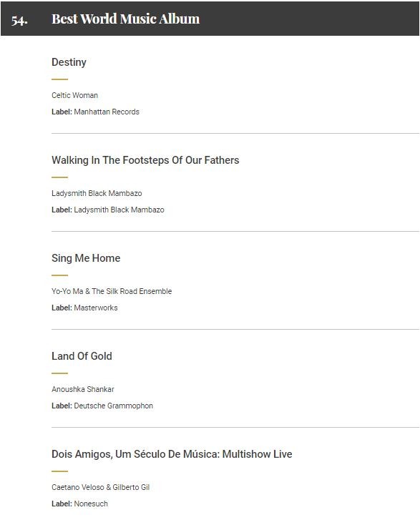Open Dois Amigos, Um Século De Música title
This screenshot has width=420, height=525.
tap(172, 454)
